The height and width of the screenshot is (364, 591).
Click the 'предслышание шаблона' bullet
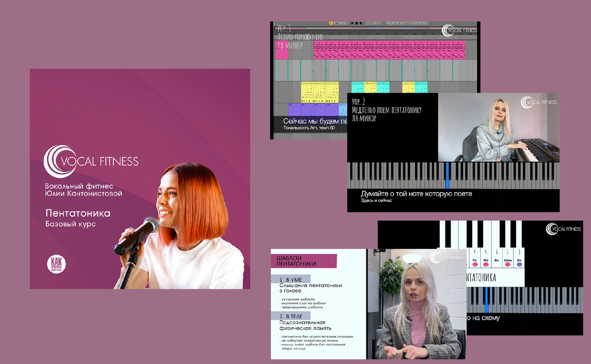(x=301, y=307)
